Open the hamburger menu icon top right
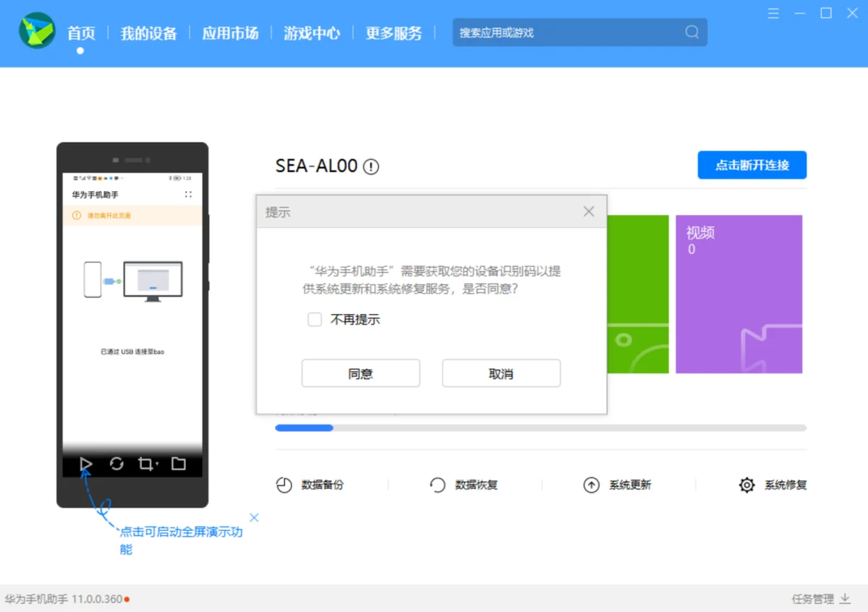 773,13
